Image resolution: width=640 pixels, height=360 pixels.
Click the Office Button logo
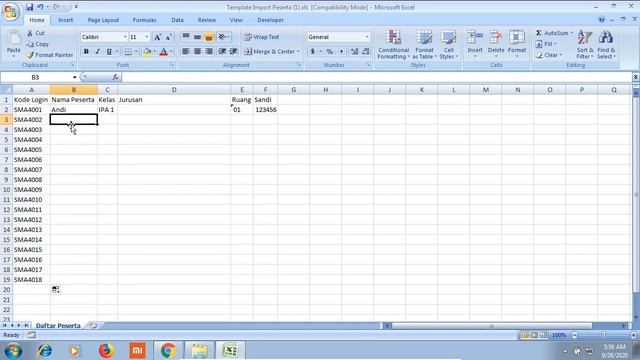pyautogui.click(x=11, y=11)
